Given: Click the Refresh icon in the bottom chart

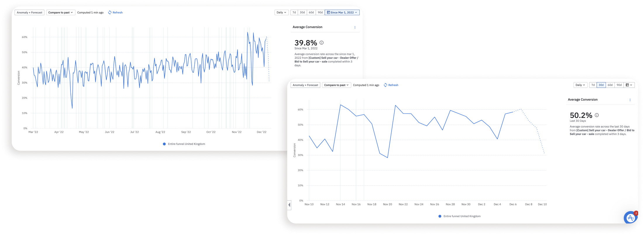Looking at the screenshot, I should 385,85.
